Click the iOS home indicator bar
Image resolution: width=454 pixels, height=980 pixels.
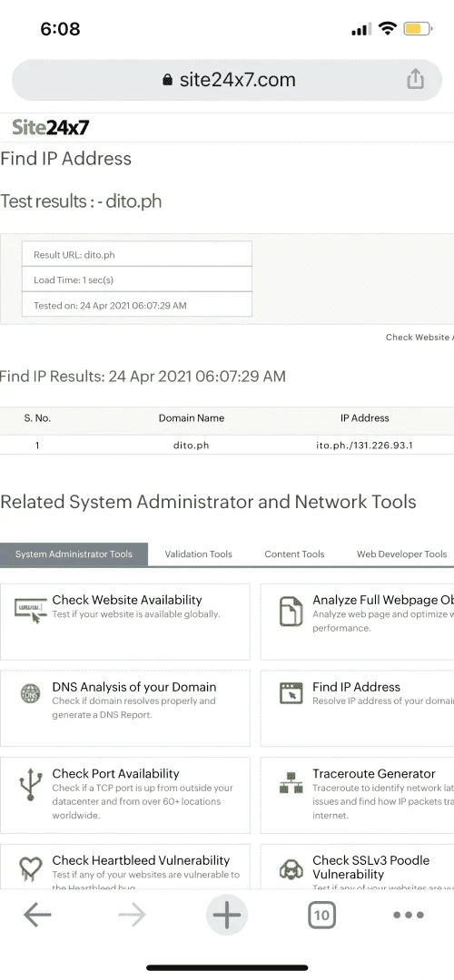[x=227, y=967]
